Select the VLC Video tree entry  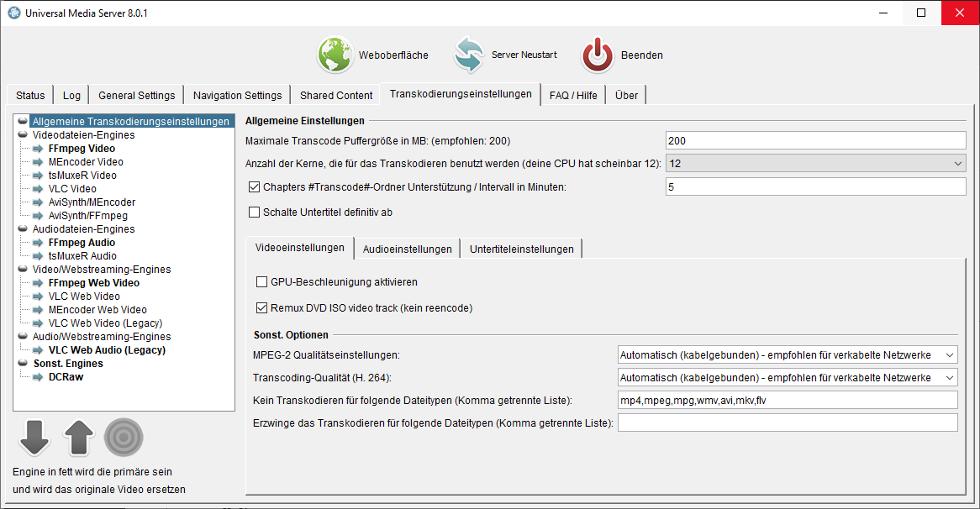pyautogui.click(x=72, y=189)
